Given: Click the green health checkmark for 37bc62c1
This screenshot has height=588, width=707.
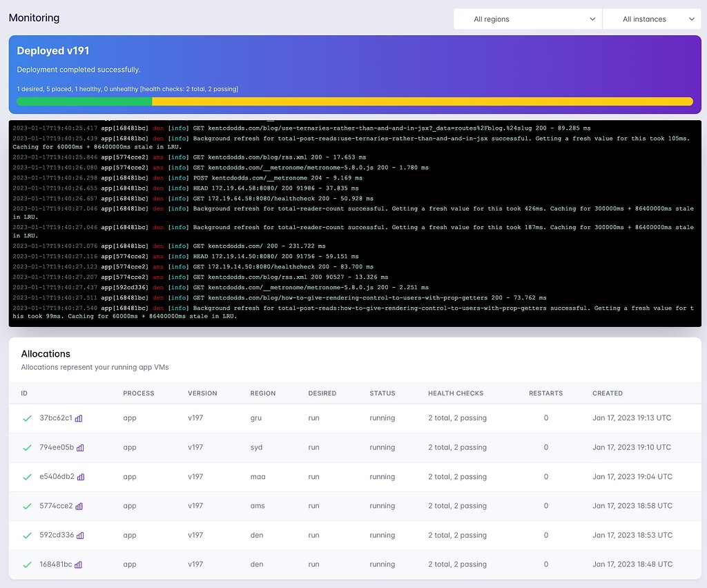Looking at the screenshot, I should [x=26, y=418].
